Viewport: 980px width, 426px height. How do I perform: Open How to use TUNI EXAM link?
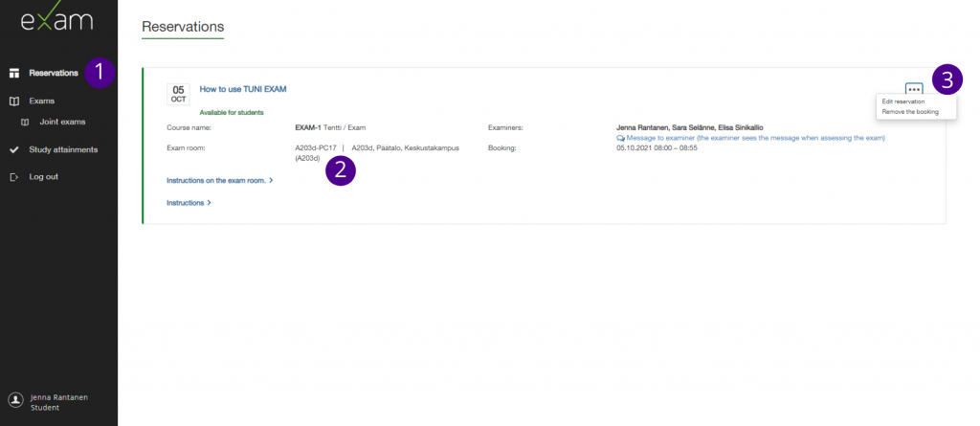243,89
